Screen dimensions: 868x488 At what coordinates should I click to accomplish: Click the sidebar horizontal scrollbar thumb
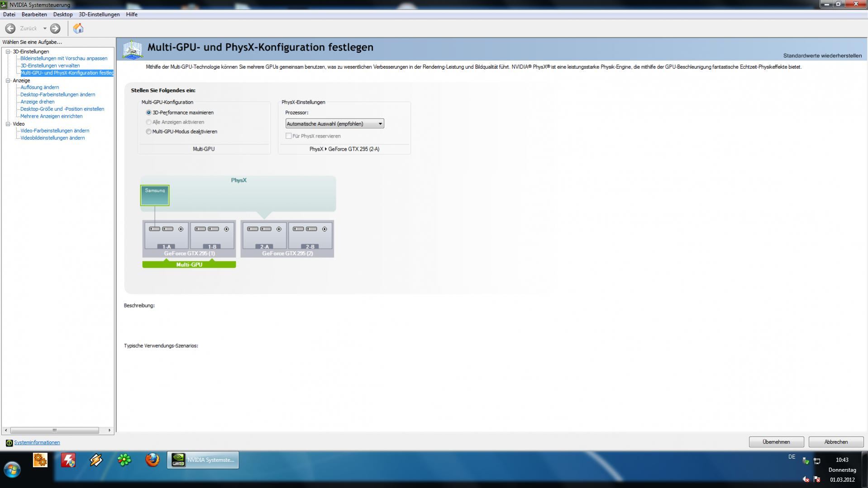(54, 430)
